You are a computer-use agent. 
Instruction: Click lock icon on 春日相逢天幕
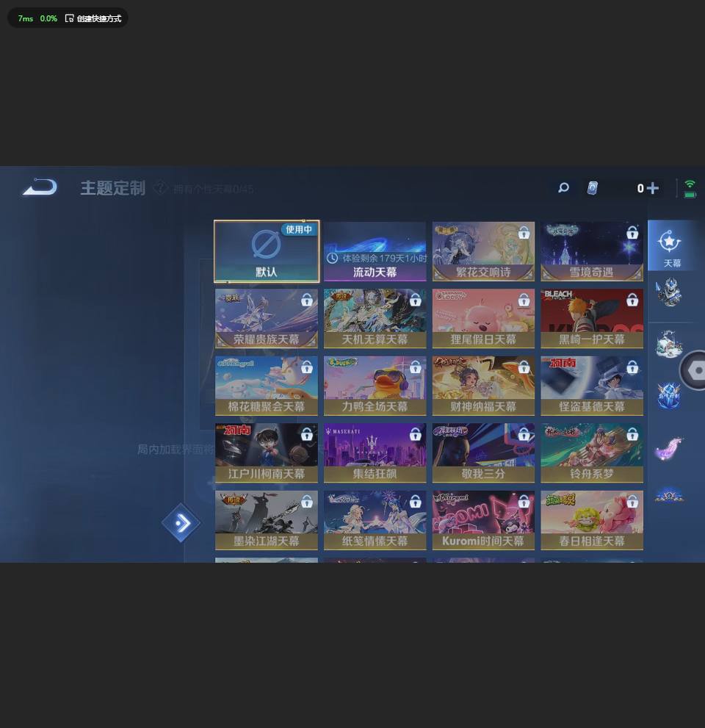point(632,502)
